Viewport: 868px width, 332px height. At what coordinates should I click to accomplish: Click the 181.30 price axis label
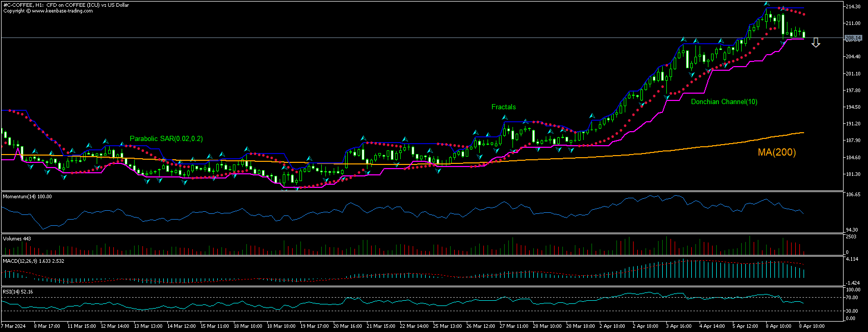[853, 174]
